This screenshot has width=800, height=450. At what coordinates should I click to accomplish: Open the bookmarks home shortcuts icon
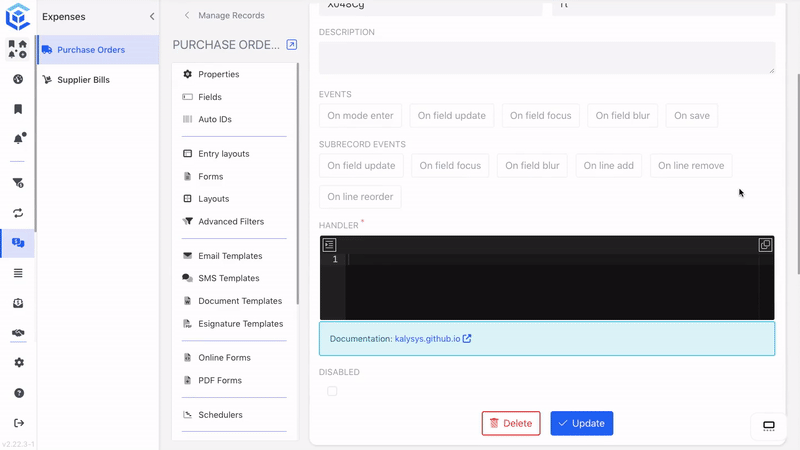click(x=18, y=49)
